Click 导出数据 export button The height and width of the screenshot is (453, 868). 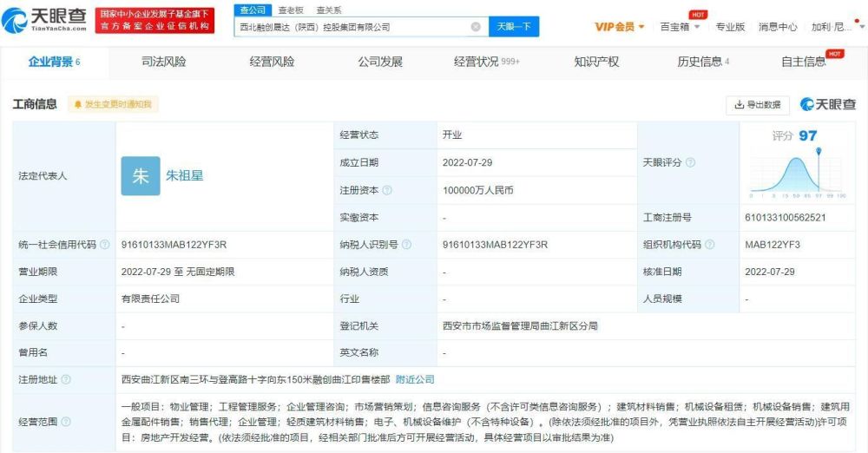click(x=757, y=104)
